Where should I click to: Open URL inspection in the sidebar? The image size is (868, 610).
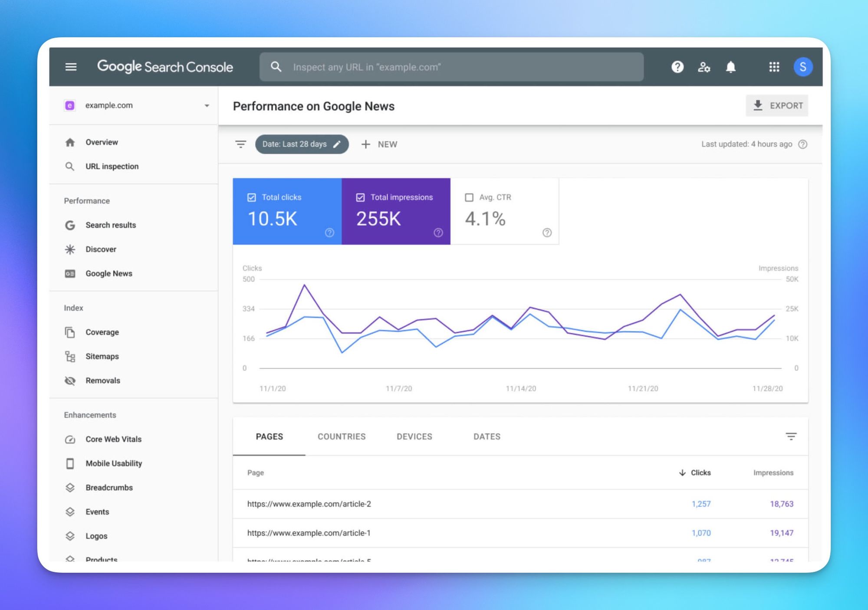click(x=112, y=167)
